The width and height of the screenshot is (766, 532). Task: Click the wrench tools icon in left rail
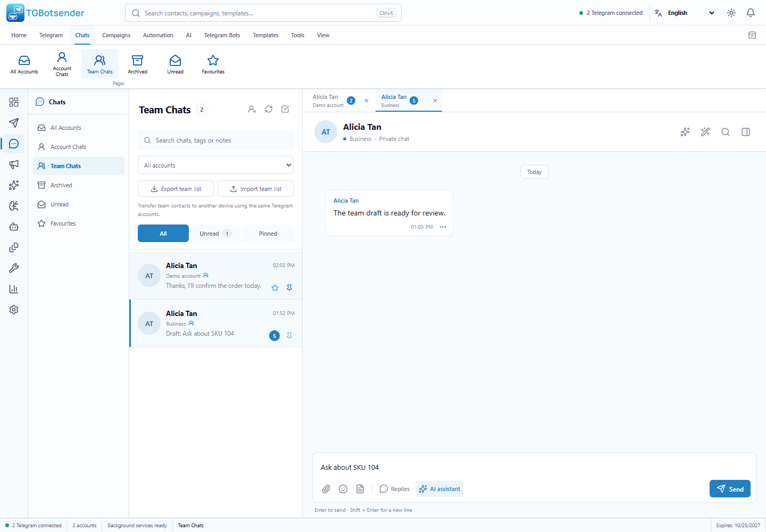[14, 268]
